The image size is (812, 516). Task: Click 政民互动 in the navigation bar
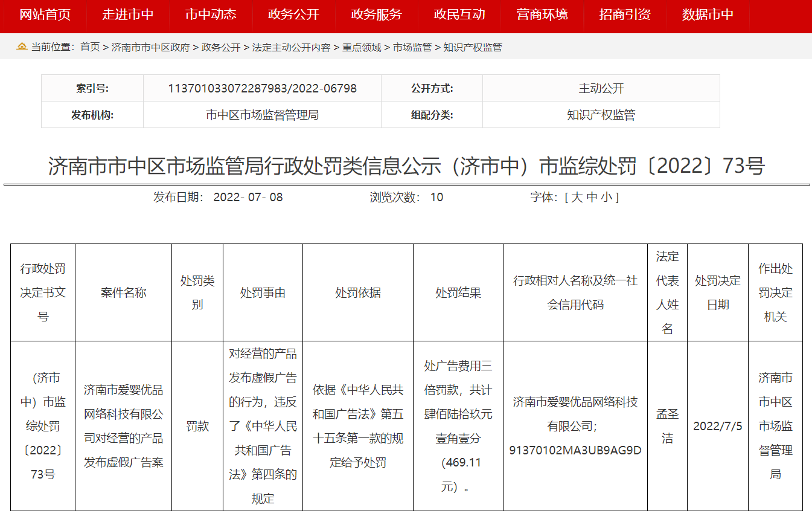(459, 15)
